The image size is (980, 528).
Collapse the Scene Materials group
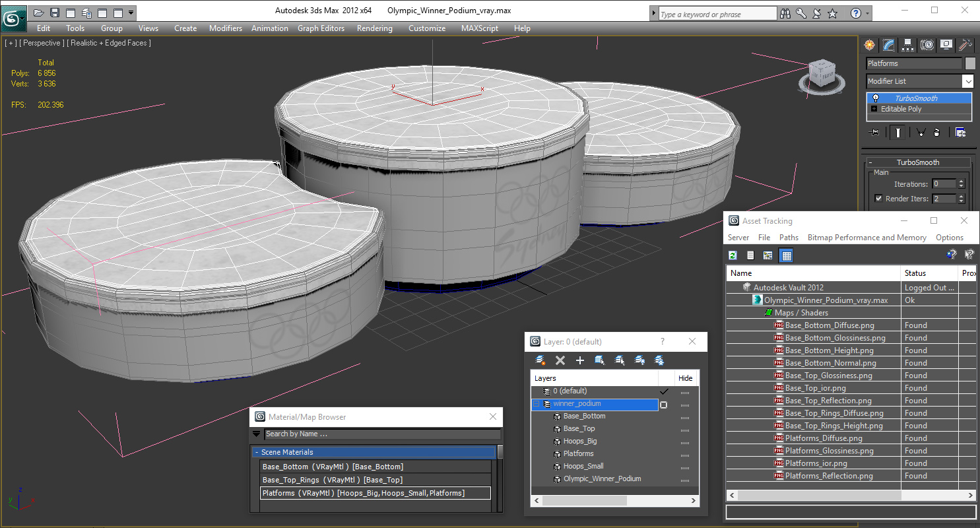(x=257, y=453)
